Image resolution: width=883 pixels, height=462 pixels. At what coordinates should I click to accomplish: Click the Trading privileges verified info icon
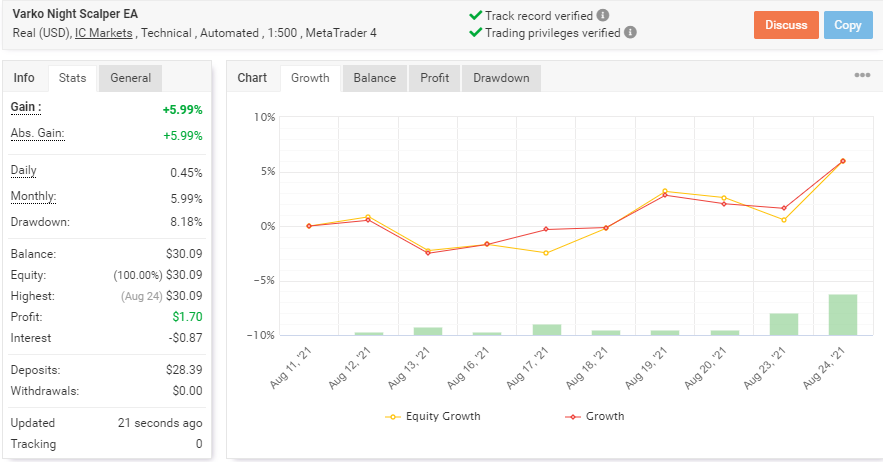[x=630, y=32]
